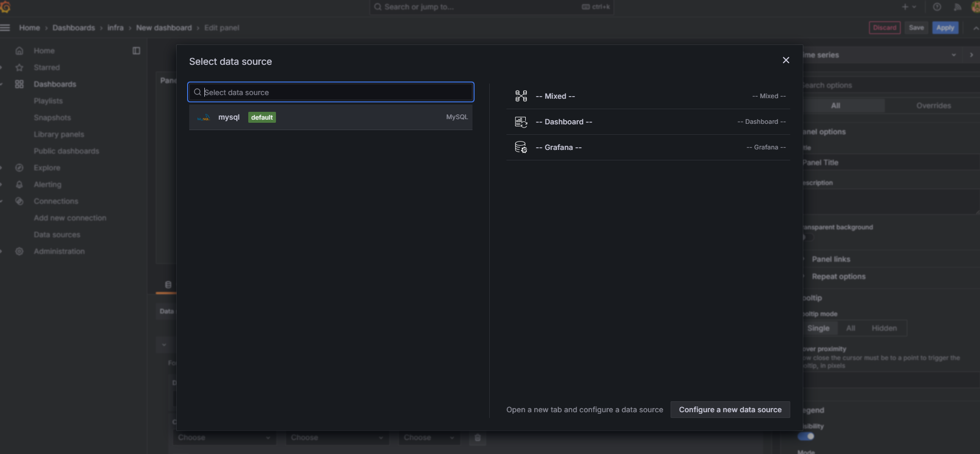The image size is (980, 454).
Task: Open Starred in the sidebar
Action: (x=47, y=67)
